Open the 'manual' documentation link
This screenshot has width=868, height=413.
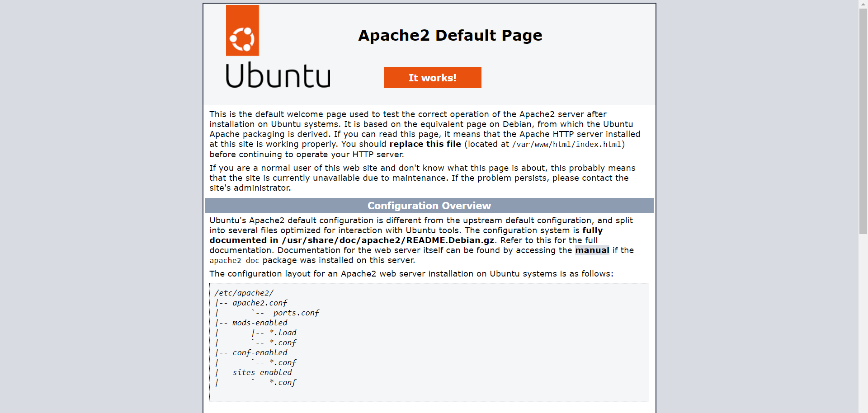point(592,250)
